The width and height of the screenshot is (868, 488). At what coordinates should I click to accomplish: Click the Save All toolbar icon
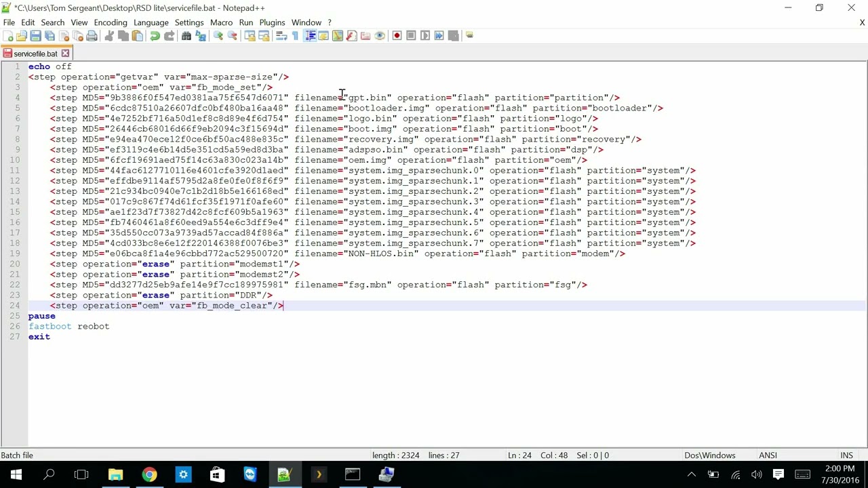(x=50, y=36)
